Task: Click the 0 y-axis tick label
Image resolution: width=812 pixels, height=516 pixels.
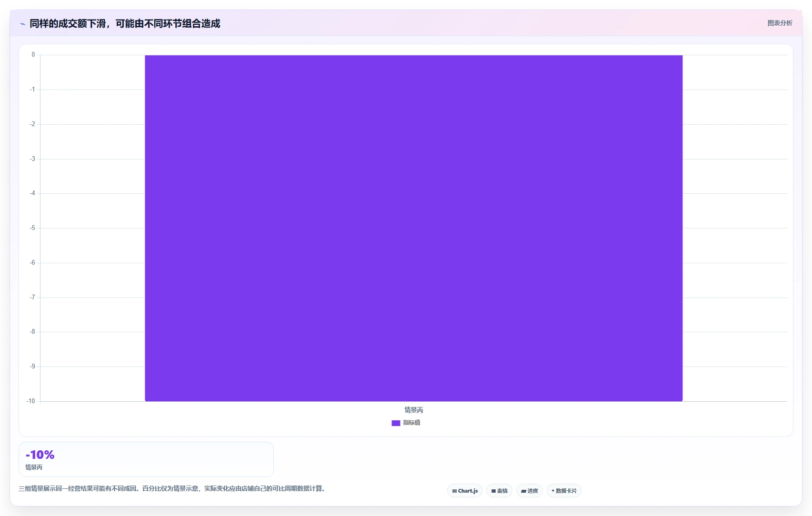Action: coord(33,55)
